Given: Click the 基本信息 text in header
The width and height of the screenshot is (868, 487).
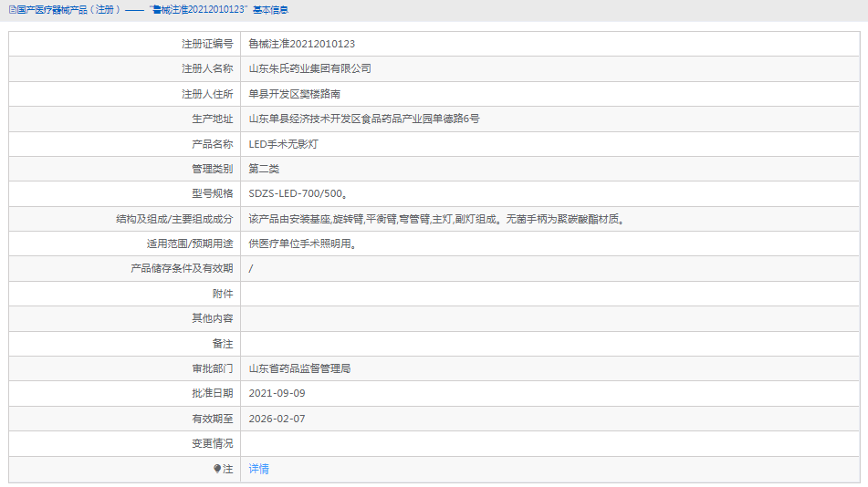Looking at the screenshot, I should pos(271,10).
